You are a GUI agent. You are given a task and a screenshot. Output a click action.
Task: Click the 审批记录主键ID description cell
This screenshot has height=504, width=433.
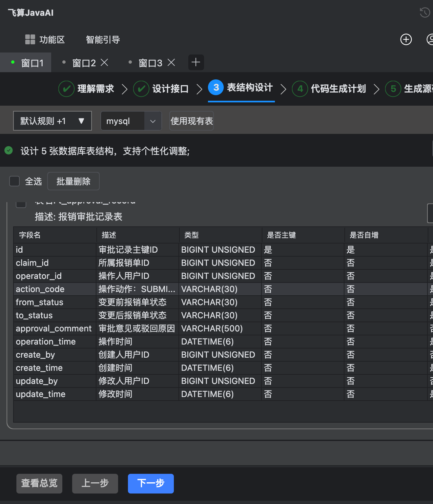pos(137,250)
